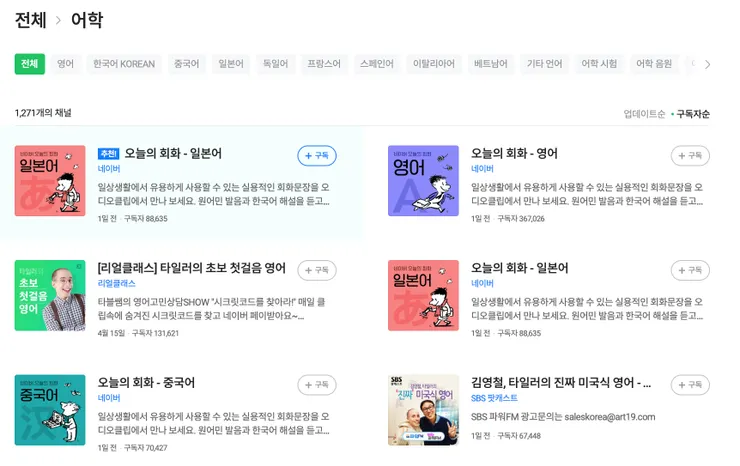
Task: Open SBS 팟캐스트 publisher link
Action: (x=494, y=398)
